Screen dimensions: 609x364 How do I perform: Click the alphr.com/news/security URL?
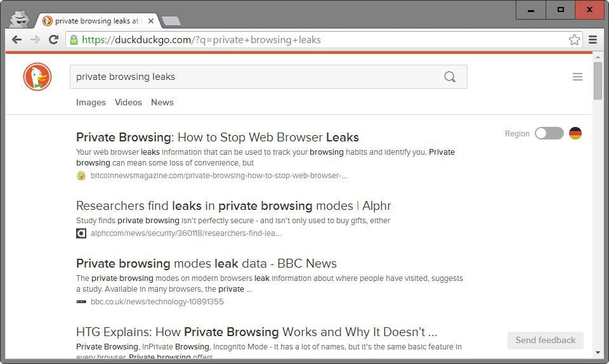pos(186,233)
